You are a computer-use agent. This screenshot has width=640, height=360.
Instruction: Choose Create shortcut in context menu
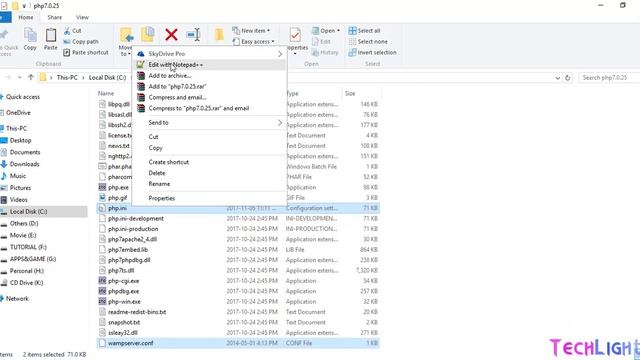[210, 162]
